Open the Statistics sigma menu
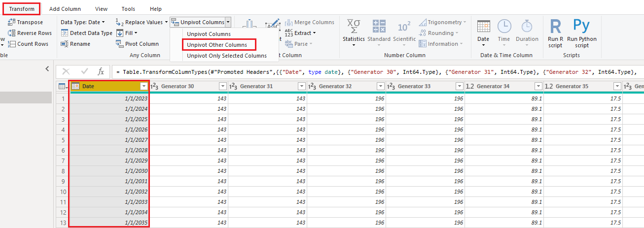The height and width of the screenshot is (228, 644). tap(354, 33)
